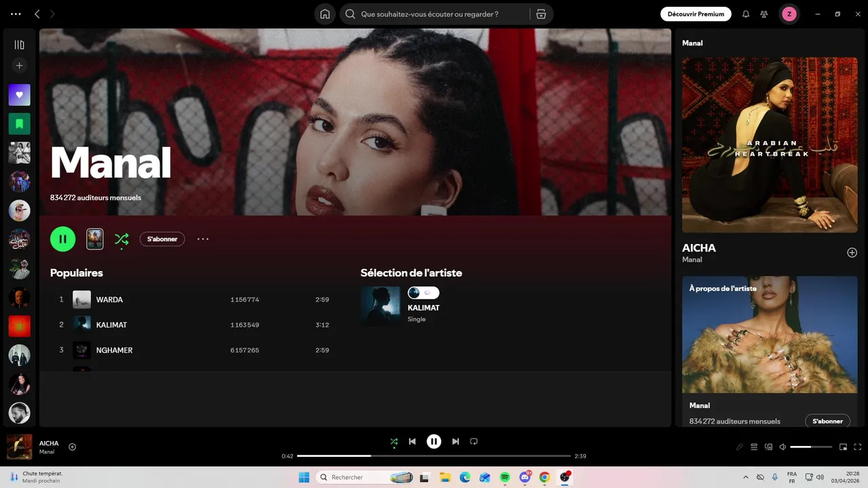Open the play queue icon

coord(754,447)
